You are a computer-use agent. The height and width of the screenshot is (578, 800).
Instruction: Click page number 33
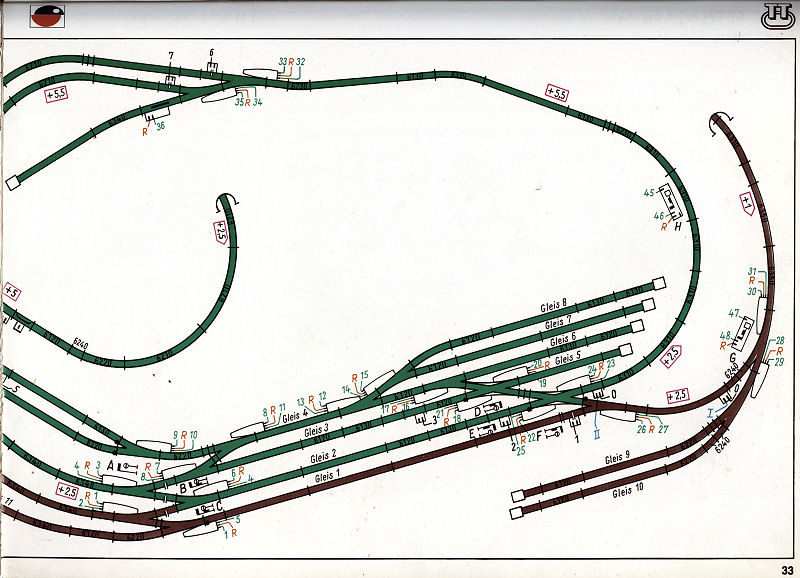pyautogui.click(x=787, y=569)
